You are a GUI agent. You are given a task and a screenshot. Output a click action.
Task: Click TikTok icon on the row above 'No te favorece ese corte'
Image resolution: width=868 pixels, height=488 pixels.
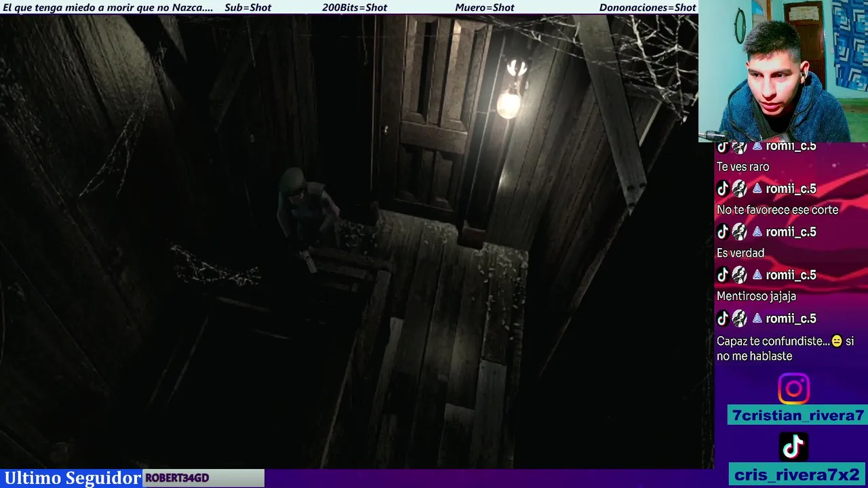pyautogui.click(x=722, y=188)
